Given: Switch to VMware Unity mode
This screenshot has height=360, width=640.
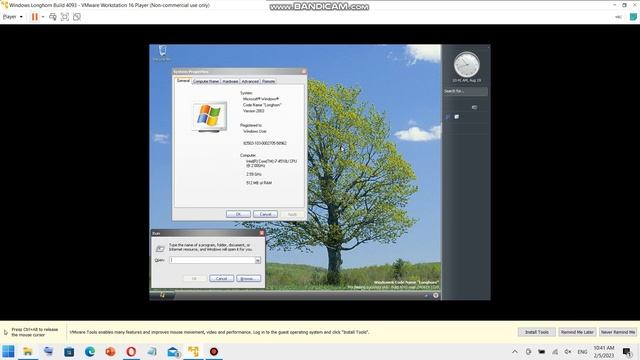Looking at the screenshot, I should (77, 17).
